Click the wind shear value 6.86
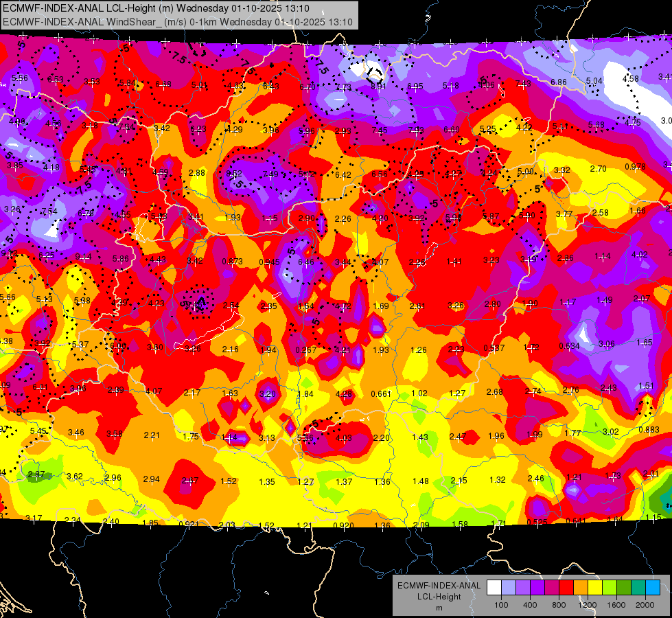Screen dimensions: 672x618 pos(559,82)
